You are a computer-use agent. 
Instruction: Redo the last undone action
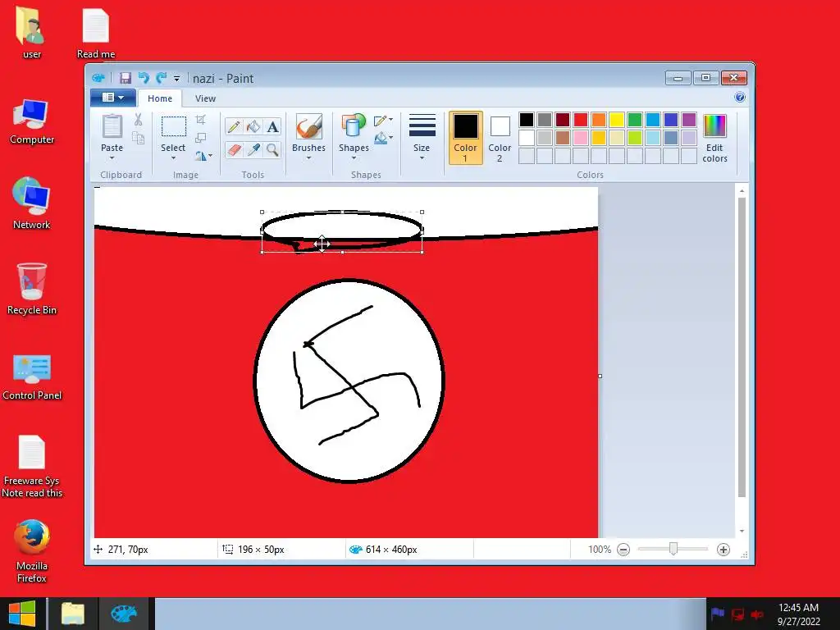click(x=162, y=78)
